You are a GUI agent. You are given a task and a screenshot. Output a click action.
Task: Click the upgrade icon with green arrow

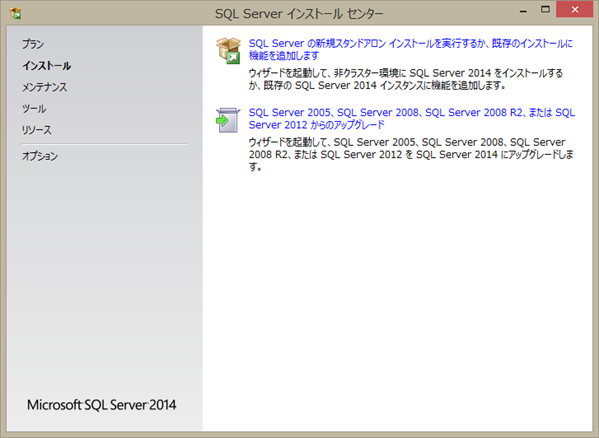[x=228, y=120]
